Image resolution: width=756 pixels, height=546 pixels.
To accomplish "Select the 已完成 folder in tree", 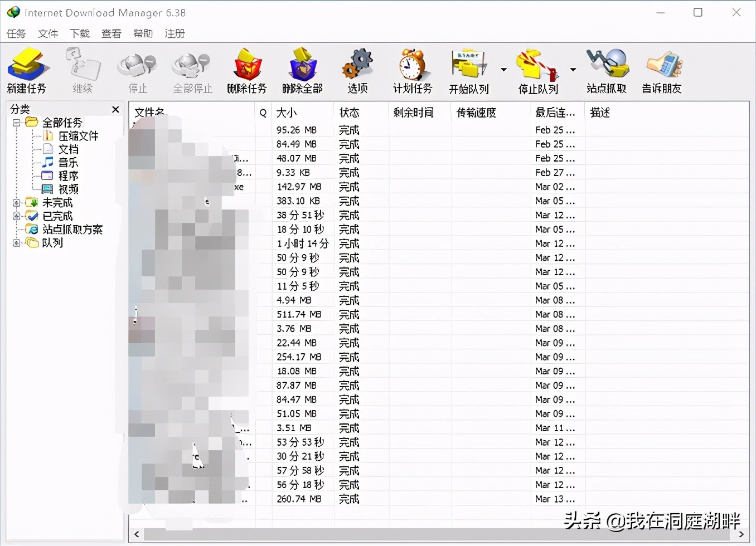I will tap(57, 216).
